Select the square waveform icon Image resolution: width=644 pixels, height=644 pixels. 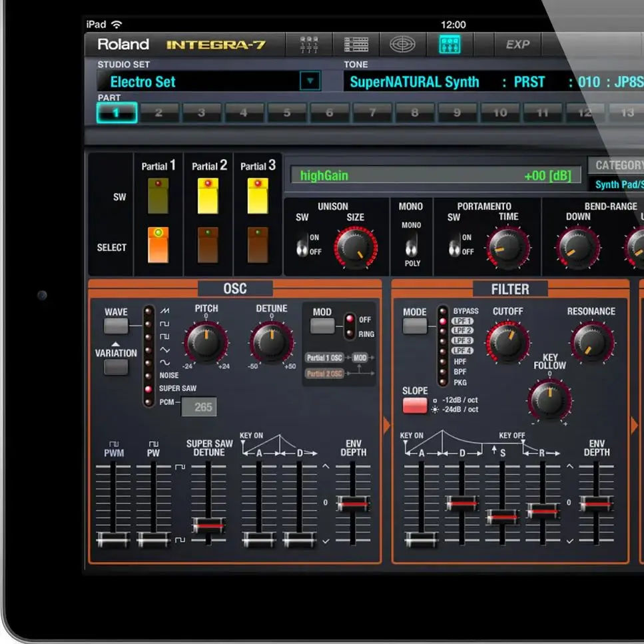[x=164, y=324]
